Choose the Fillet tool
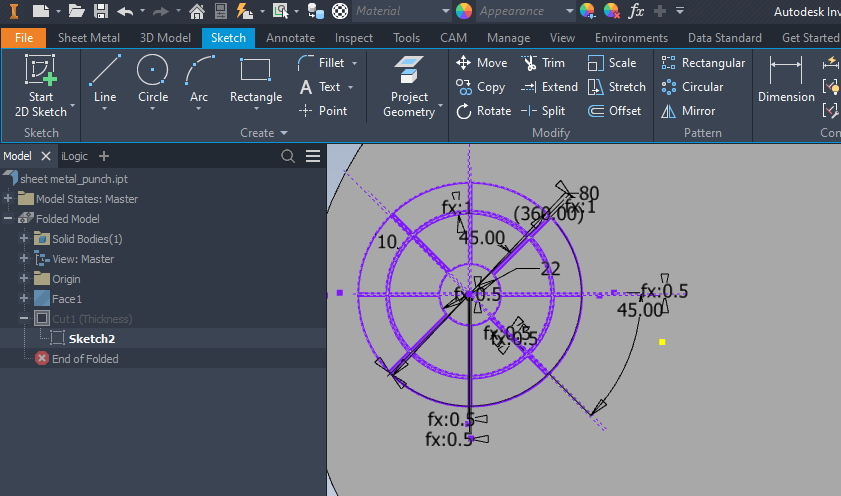841x496 pixels. pyautogui.click(x=321, y=63)
